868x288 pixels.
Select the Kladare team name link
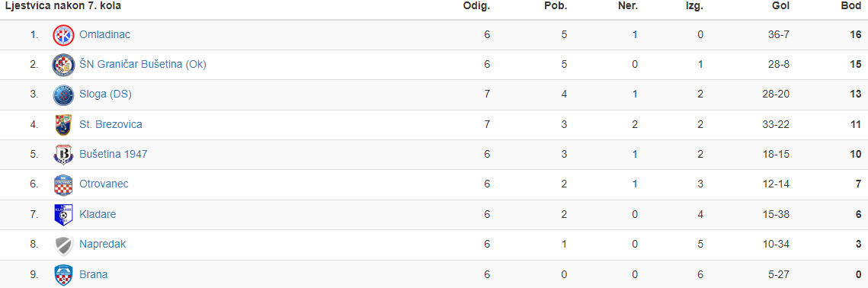98,215
